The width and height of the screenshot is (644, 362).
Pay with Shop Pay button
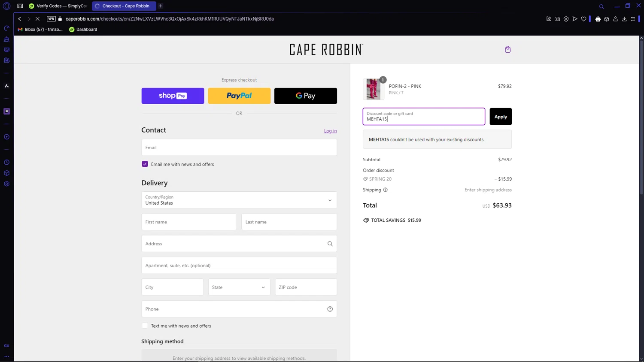click(173, 96)
